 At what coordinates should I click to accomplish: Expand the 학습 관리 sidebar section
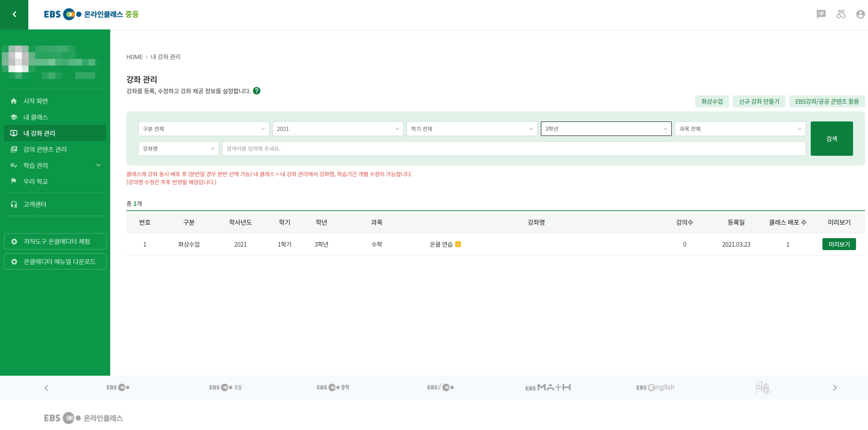98,165
